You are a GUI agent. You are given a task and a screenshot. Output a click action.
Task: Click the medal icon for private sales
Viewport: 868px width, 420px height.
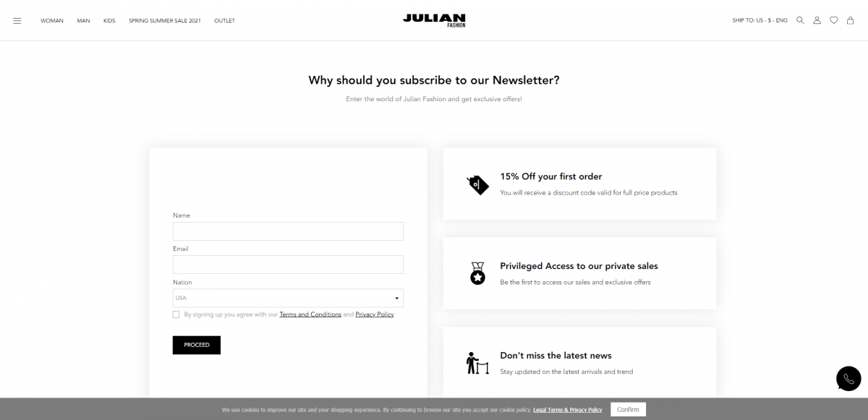click(x=477, y=273)
